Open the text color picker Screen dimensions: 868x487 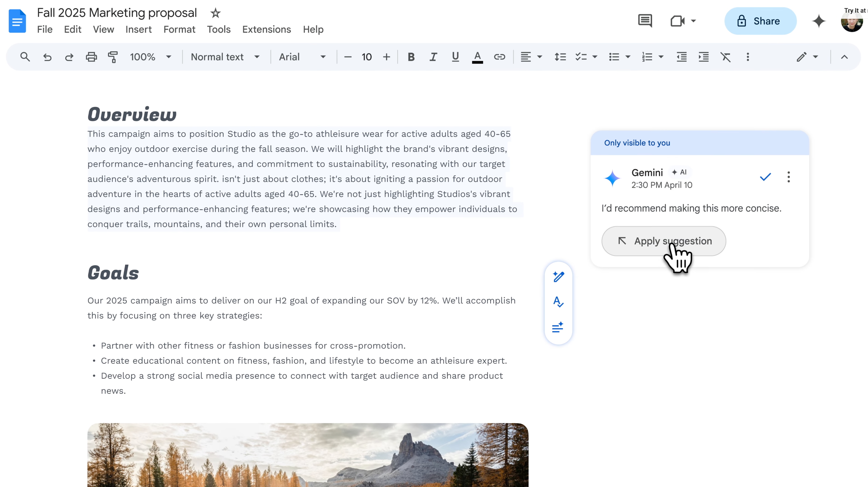pyautogui.click(x=477, y=57)
